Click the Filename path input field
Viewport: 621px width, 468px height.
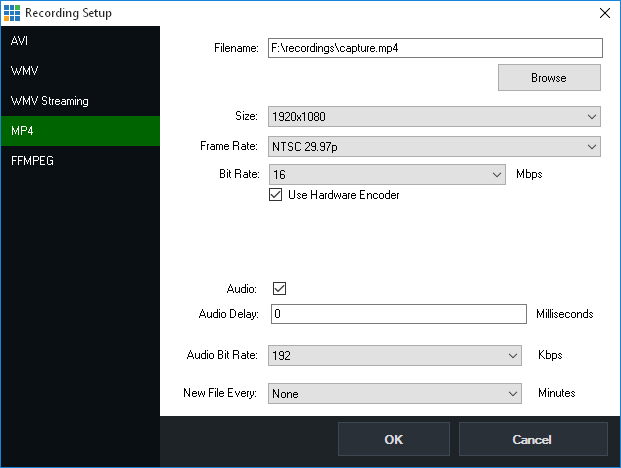tap(433, 48)
